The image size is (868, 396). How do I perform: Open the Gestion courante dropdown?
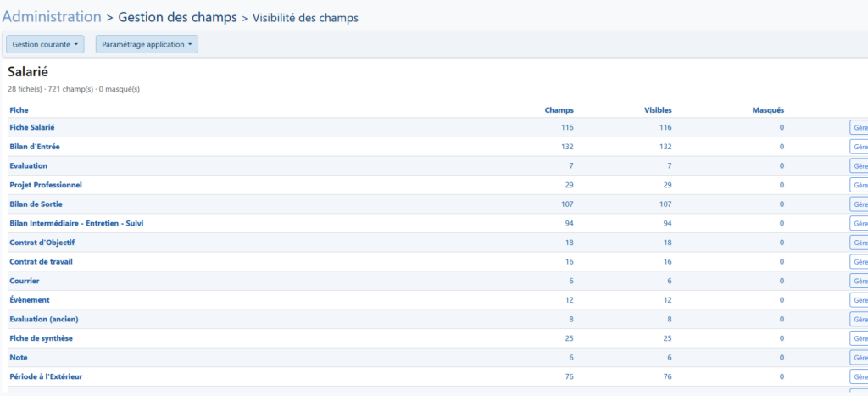coord(45,44)
